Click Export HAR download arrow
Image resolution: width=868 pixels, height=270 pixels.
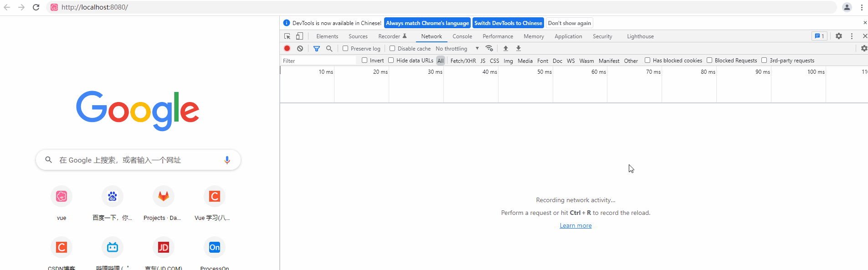coord(518,48)
